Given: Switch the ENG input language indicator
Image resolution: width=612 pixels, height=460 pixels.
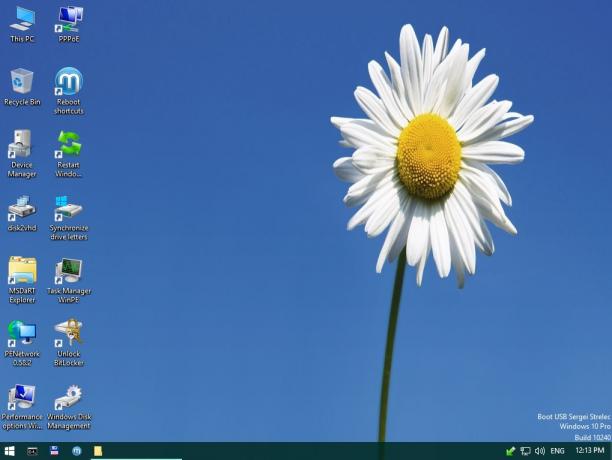Looking at the screenshot, I should pyautogui.click(x=557, y=451).
